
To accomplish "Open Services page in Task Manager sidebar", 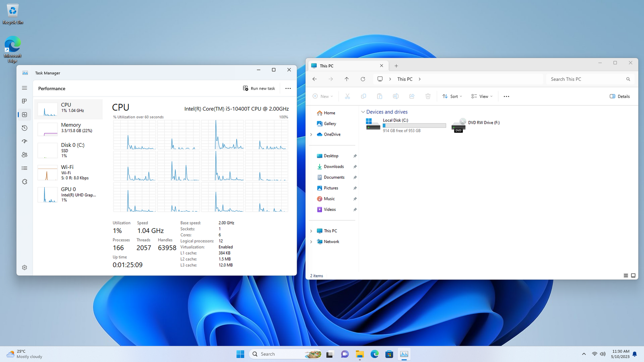I will [x=25, y=182].
